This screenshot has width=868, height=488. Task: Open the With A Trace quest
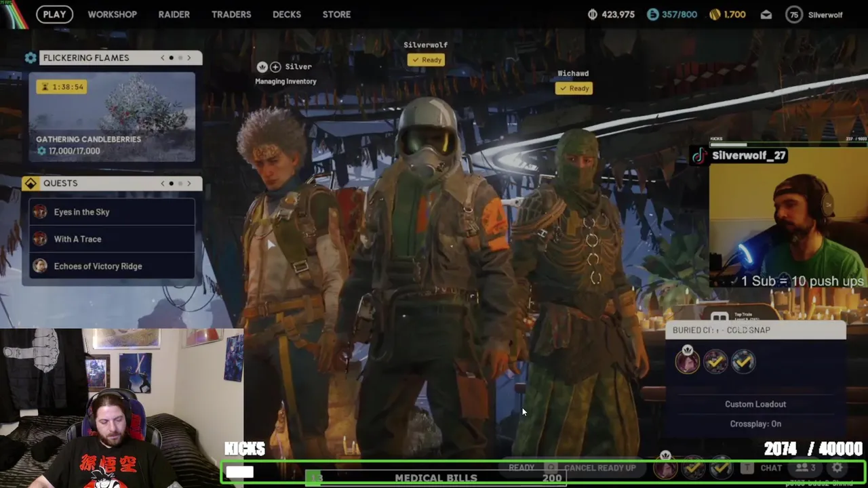pos(112,239)
